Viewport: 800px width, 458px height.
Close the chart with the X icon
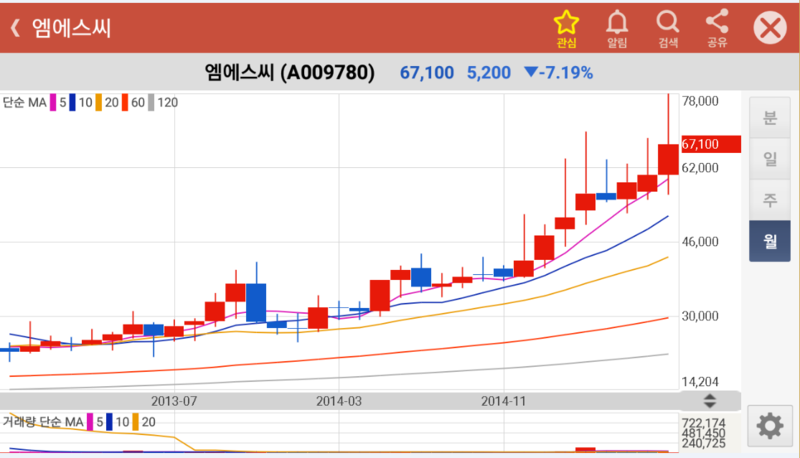pyautogui.click(x=770, y=28)
